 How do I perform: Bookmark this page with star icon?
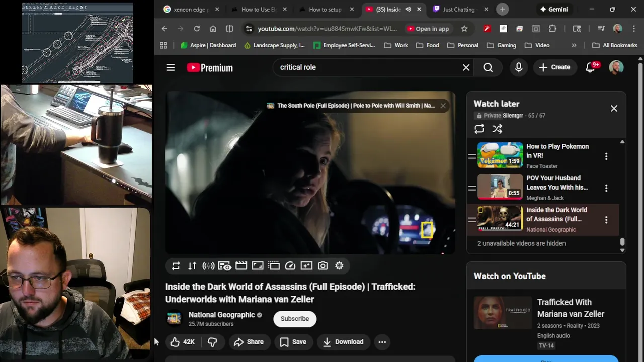pos(464,29)
